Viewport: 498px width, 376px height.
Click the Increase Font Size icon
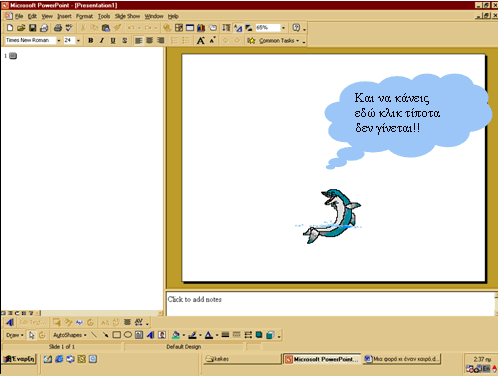(x=200, y=41)
